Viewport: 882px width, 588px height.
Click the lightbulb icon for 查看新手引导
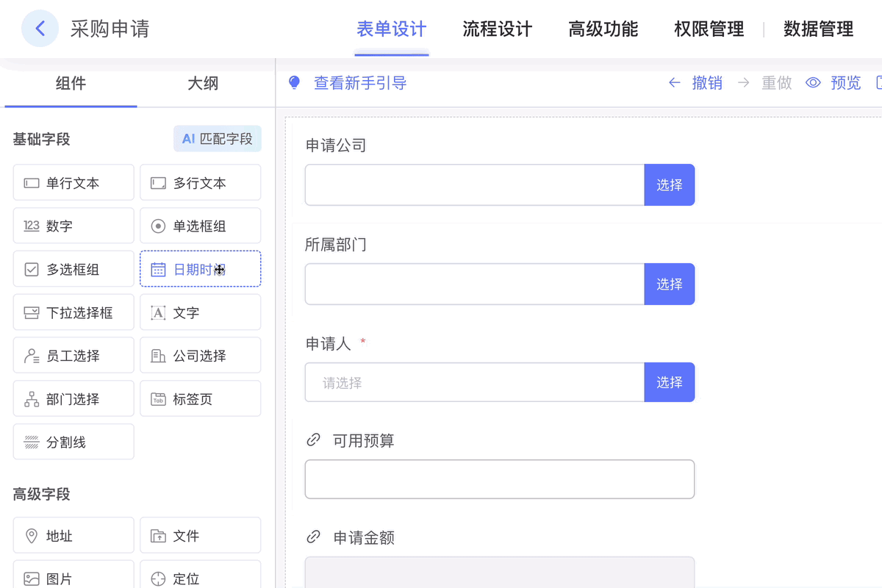tap(295, 83)
